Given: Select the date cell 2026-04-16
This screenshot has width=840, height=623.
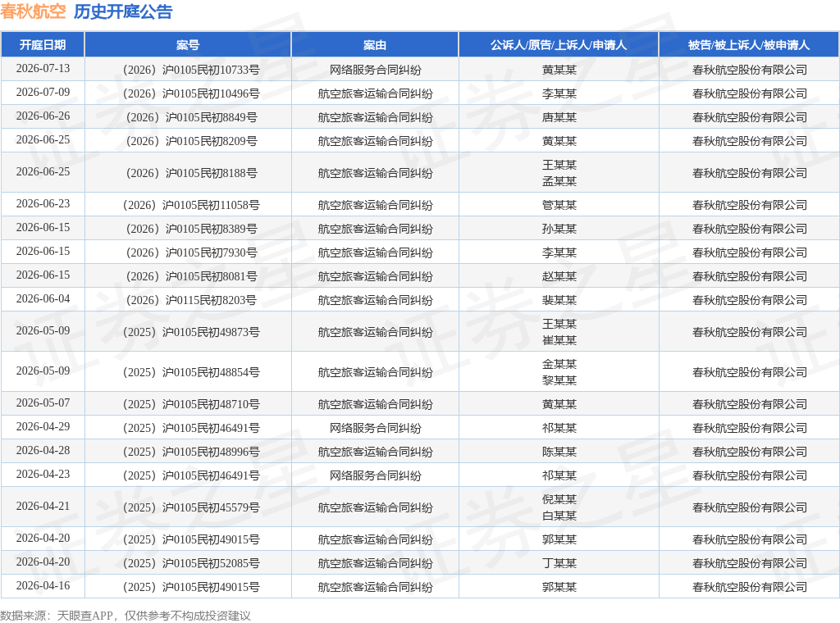Looking at the screenshot, I should 43,586.
